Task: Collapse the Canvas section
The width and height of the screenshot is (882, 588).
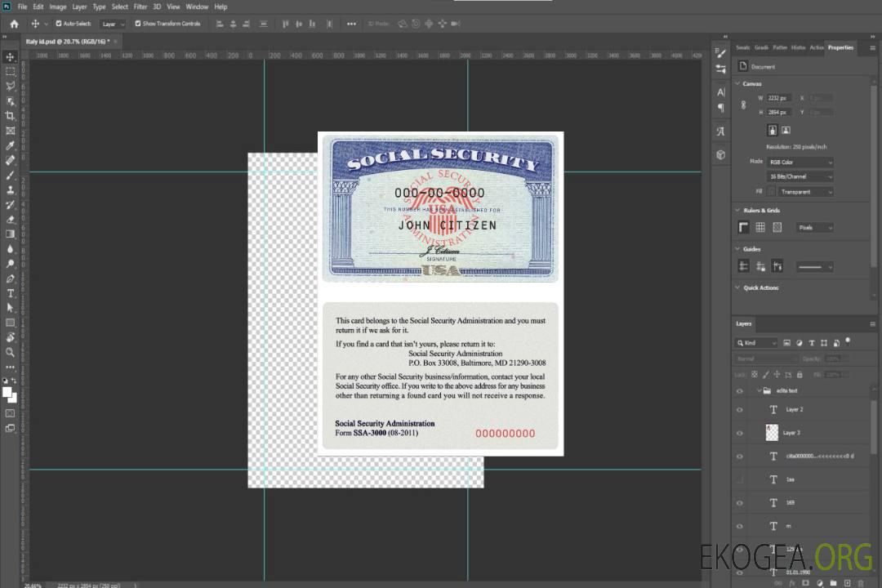Action: [x=738, y=83]
